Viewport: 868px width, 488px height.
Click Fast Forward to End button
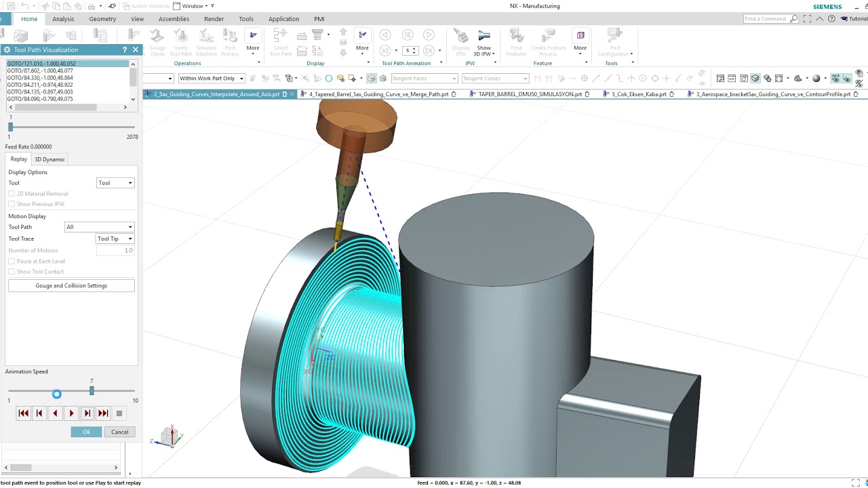click(103, 413)
